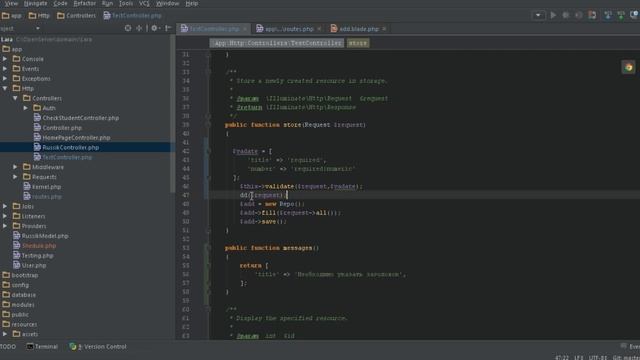The width and height of the screenshot is (640, 360).
Task: Expand the Middleware folder
Action: 15,167
